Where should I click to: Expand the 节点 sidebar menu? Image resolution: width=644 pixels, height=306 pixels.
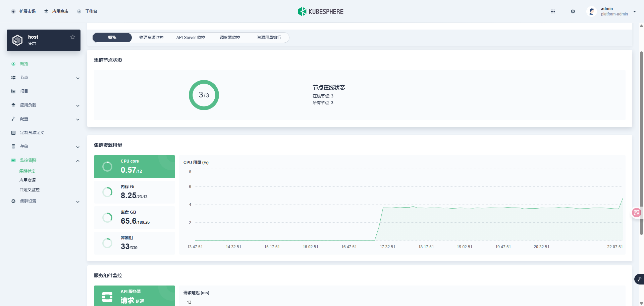click(x=45, y=78)
